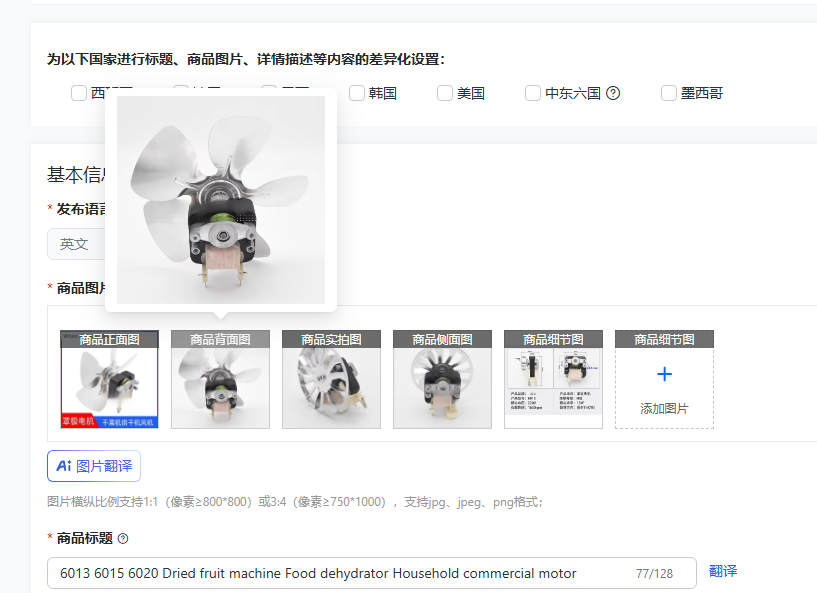Tick the 墨西哥 checkbox
This screenshot has width=817, height=593.
669,93
